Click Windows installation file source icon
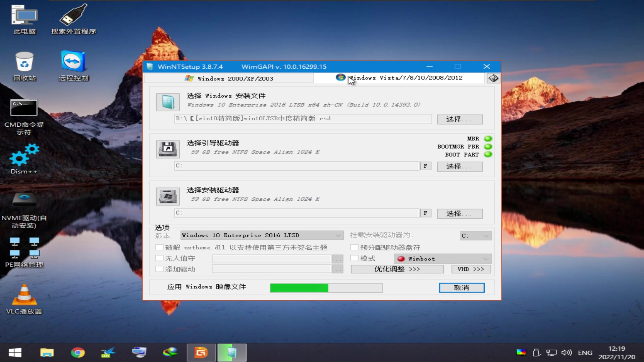The width and height of the screenshot is (644, 362). [168, 102]
